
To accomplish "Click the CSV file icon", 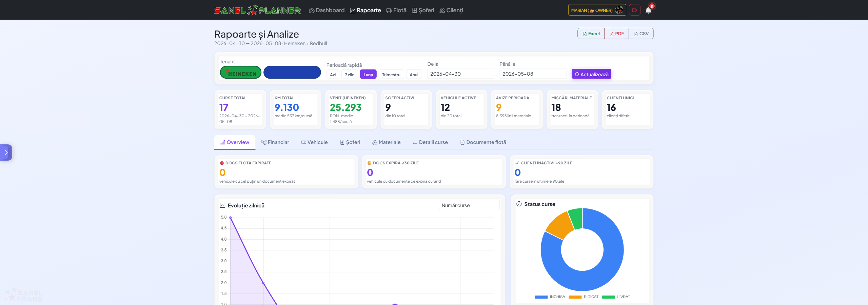I will pos(635,34).
